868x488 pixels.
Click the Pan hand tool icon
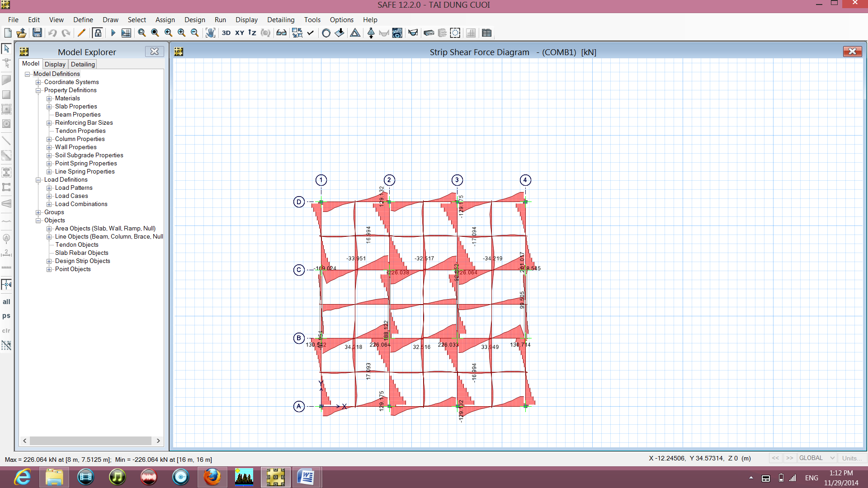click(x=210, y=33)
